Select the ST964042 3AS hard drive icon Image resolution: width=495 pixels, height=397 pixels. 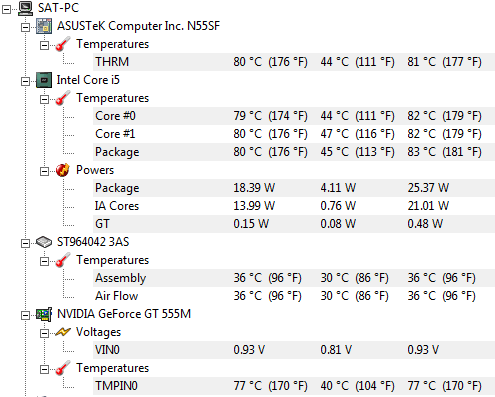pyautogui.click(x=44, y=242)
